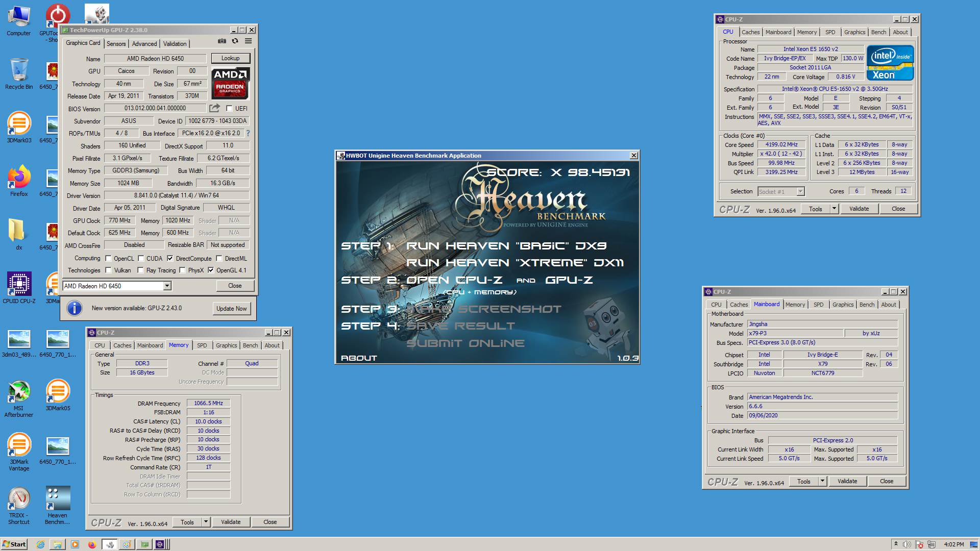Open the Firefox desktop shortcut
Viewport: 980px width, 551px height.
point(19,181)
